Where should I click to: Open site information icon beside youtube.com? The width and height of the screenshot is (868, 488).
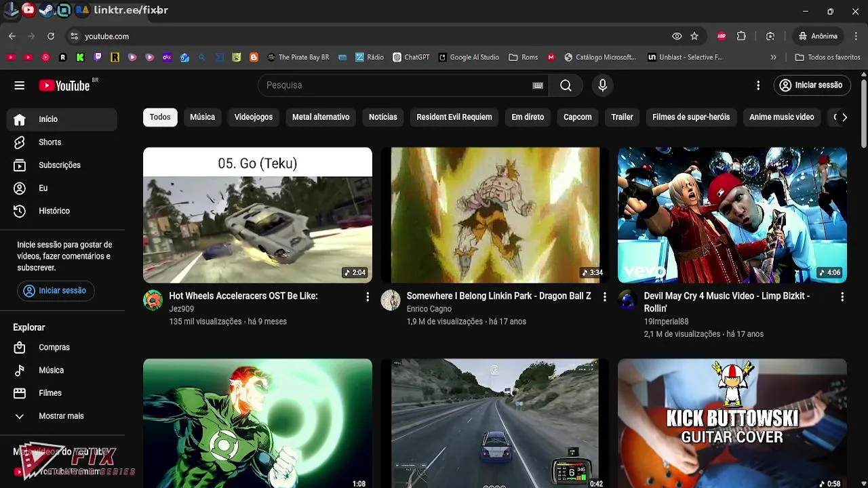point(74,36)
